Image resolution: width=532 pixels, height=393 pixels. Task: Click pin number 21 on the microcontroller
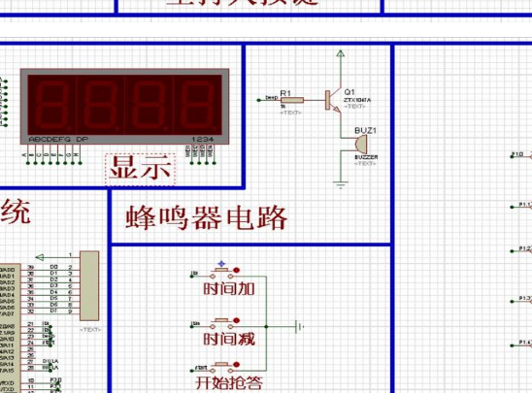point(30,324)
